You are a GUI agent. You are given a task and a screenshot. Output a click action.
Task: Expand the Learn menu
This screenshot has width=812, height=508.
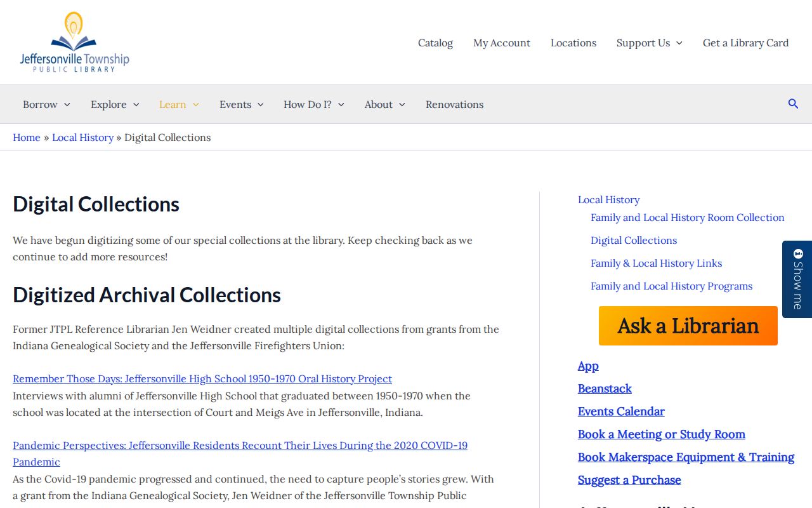[x=179, y=105]
